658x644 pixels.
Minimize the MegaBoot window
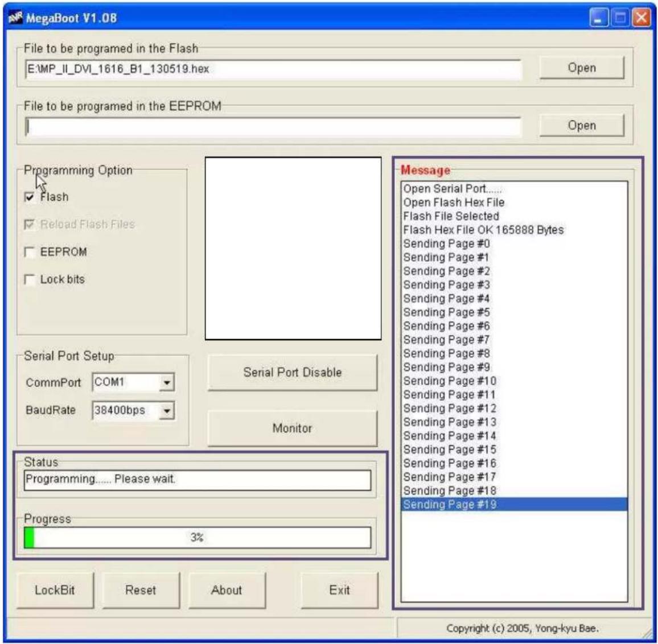click(x=598, y=18)
